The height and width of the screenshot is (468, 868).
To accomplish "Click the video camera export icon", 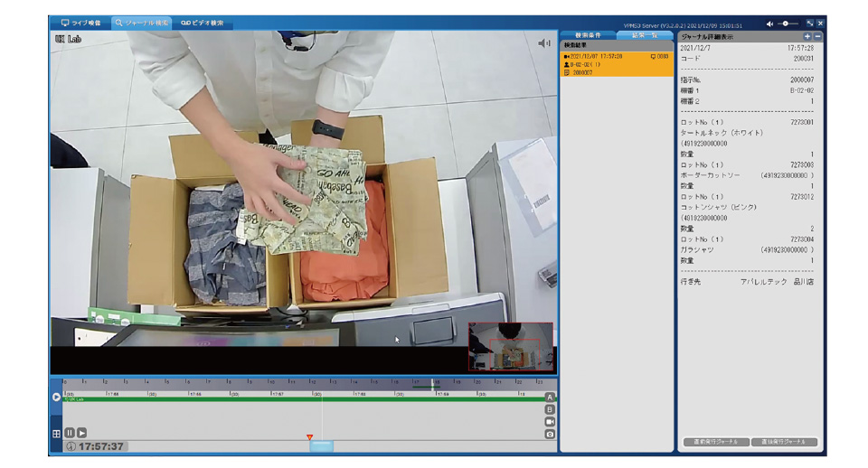I will coord(550,422).
